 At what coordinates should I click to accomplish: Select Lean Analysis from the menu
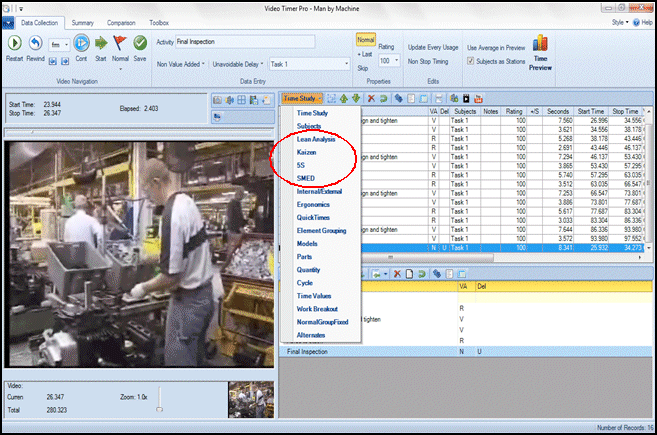click(x=316, y=139)
